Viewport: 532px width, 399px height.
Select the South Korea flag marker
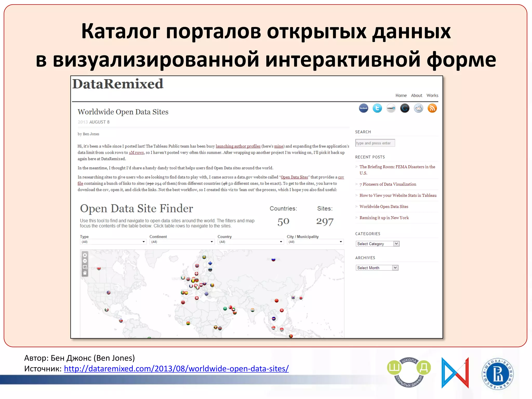tap(293, 297)
